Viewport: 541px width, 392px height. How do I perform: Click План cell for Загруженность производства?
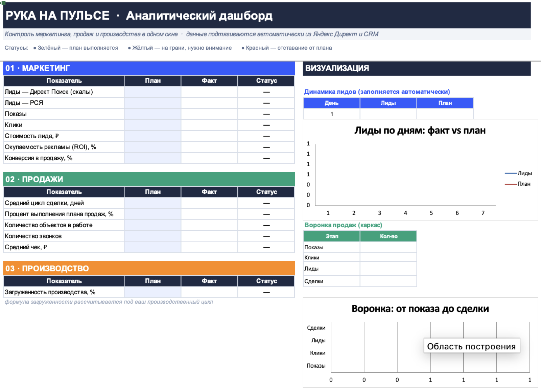[x=152, y=292]
